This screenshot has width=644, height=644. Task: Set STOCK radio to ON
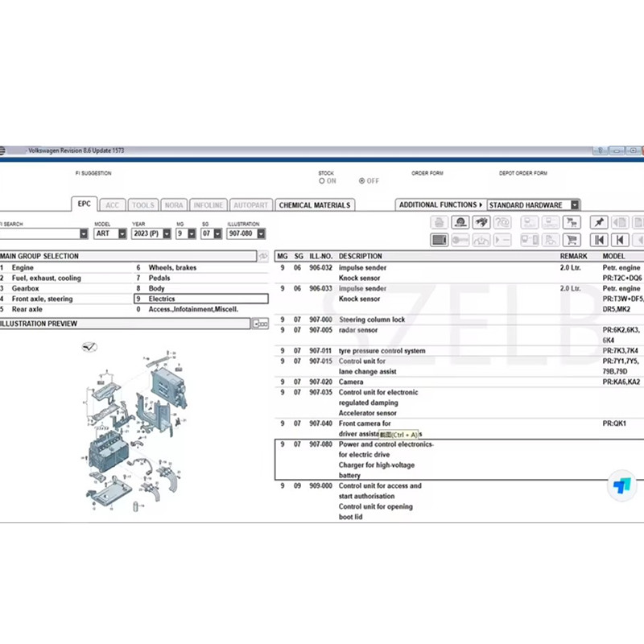[x=322, y=180]
